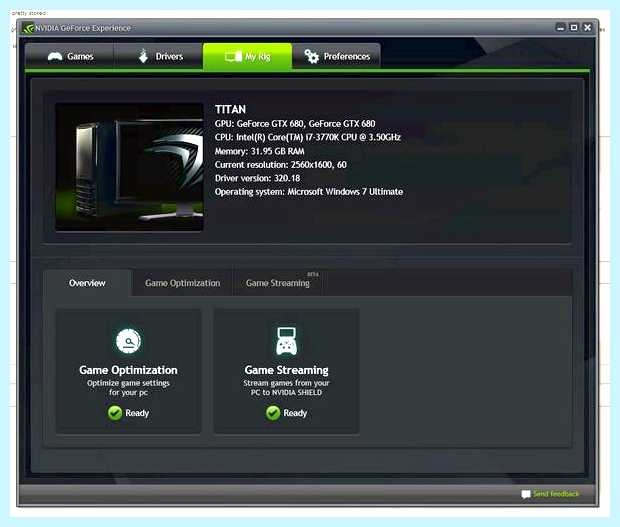Click the GPU: GeForce GTX 680 line
620x527 pixels.
295,124
